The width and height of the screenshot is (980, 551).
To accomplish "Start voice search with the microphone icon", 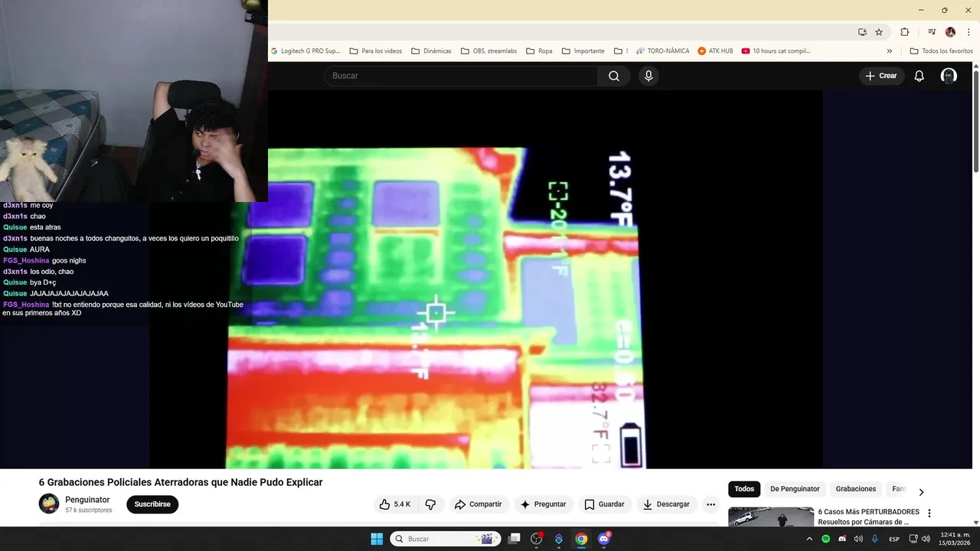I will point(648,76).
